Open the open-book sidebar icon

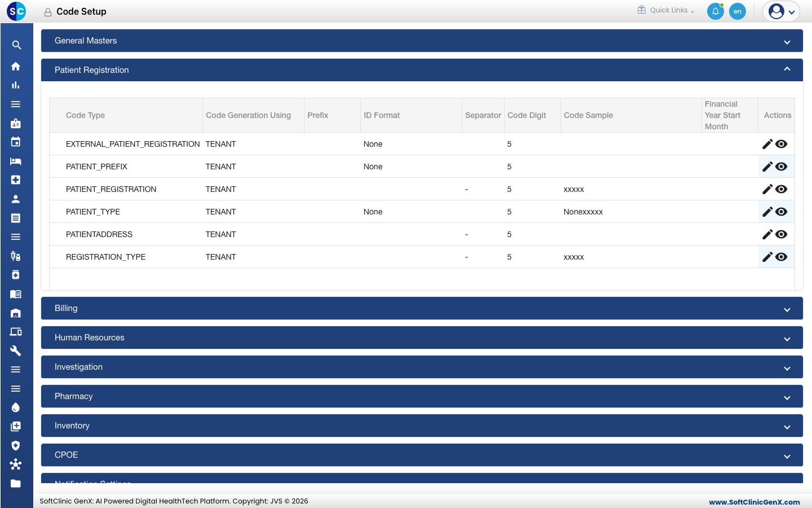coord(16,294)
